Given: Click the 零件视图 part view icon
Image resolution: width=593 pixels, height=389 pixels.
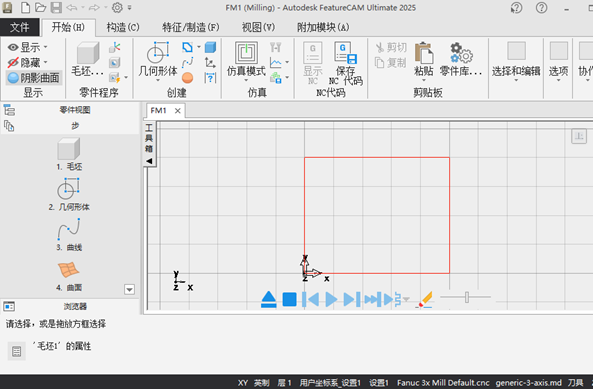Looking at the screenshot, I should point(9,110).
